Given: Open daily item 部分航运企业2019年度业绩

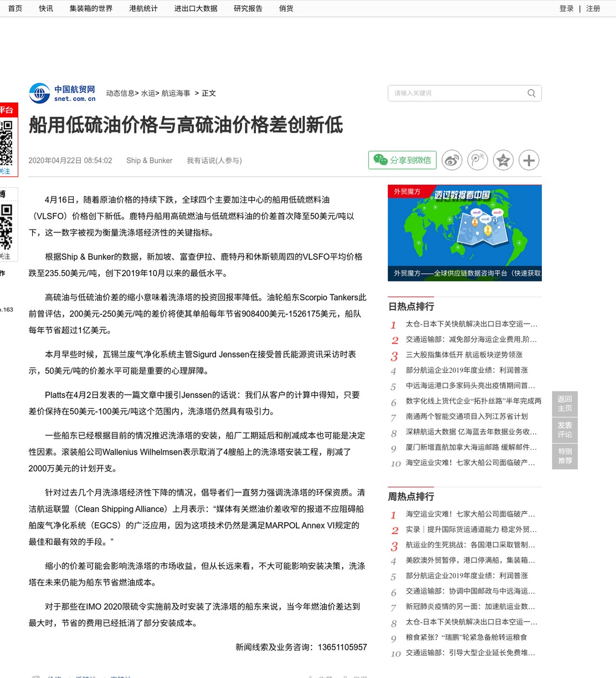Looking at the screenshot, I should 467,370.
